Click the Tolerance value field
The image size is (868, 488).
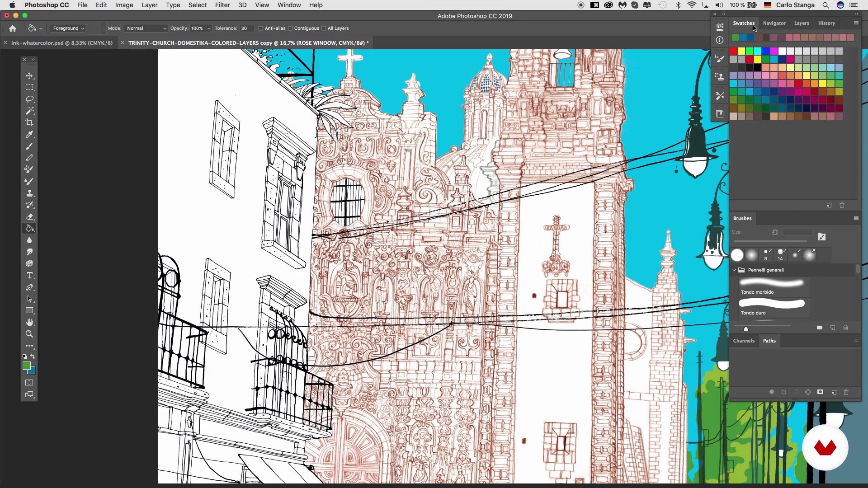point(246,28)
